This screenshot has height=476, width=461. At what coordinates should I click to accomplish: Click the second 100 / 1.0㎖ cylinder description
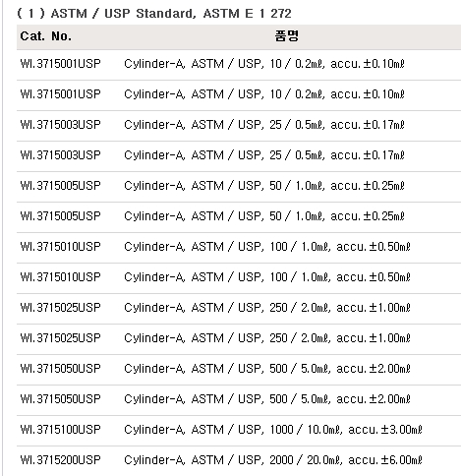[267, 277]
